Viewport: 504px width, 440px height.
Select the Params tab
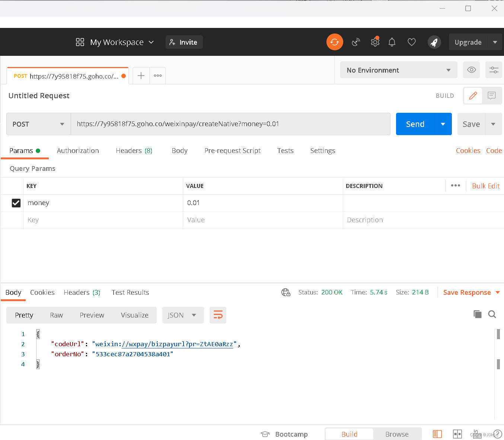25,150
